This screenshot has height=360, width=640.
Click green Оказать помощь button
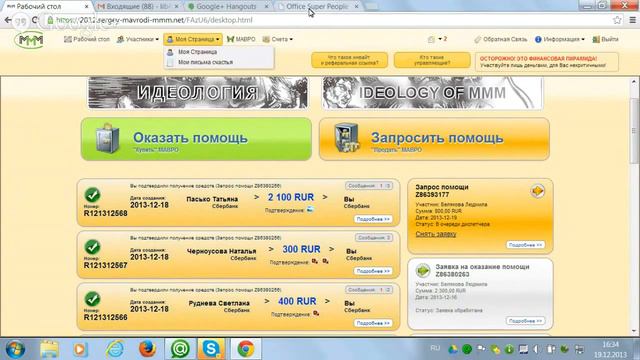(x=196, y=139)
